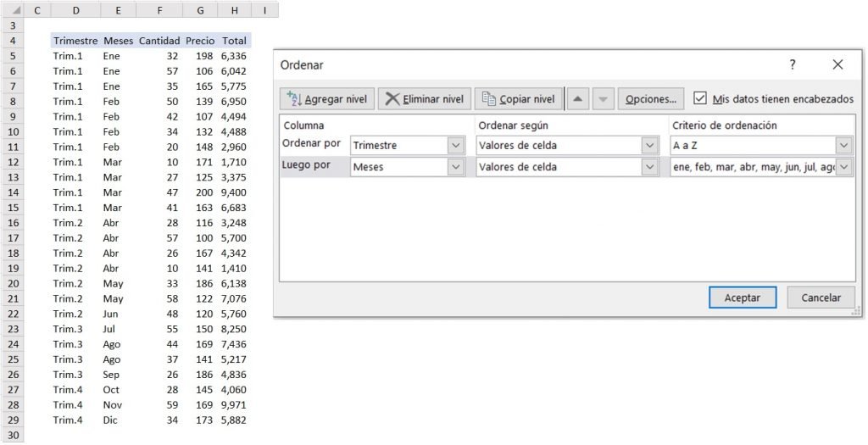Select the Jul month cell
The width and height of the screenshot is (868, 445).
tap(119, 329)
